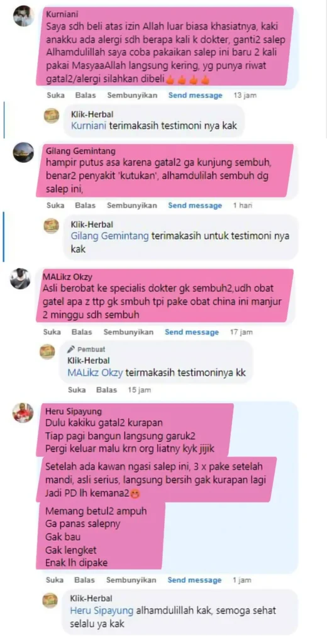Open Gilang Gemintang mention in reply
Screen dimensions: 327x644
click(109, 236)
